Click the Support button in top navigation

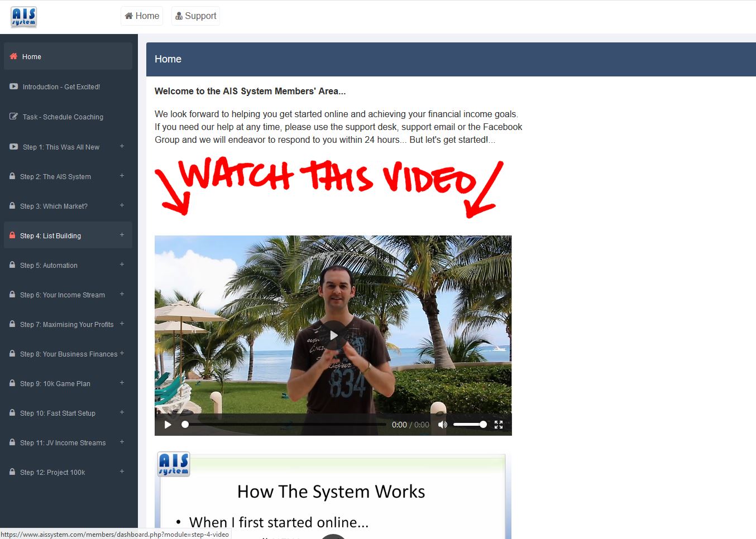coord(195,16)
